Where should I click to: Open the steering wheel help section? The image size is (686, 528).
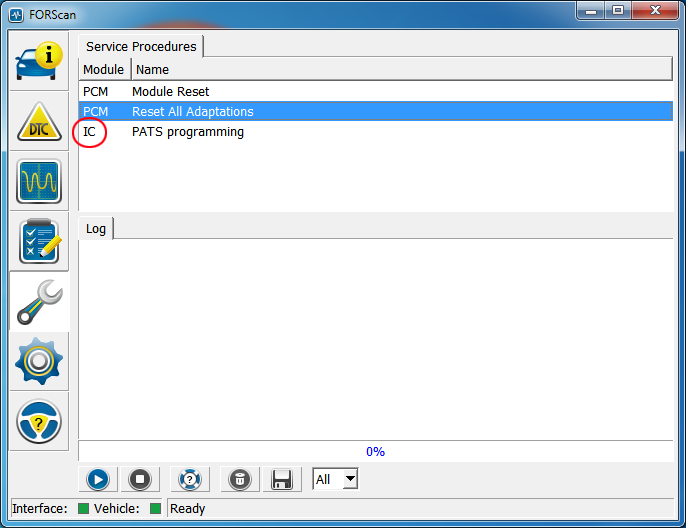pyautogui.click(x=39, y=422)
